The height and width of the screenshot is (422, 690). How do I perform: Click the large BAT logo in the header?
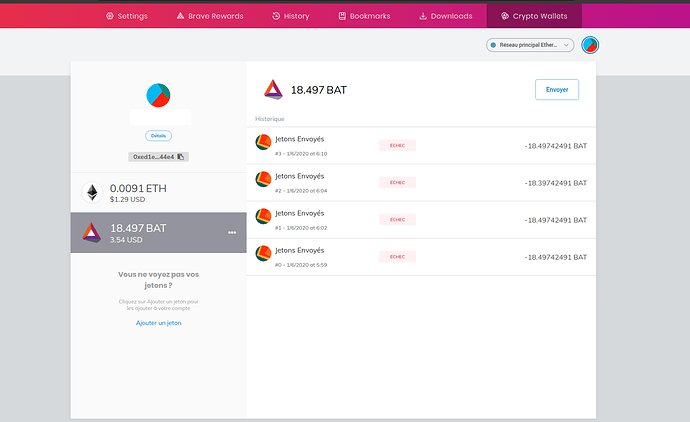click(x=273, y=89)
